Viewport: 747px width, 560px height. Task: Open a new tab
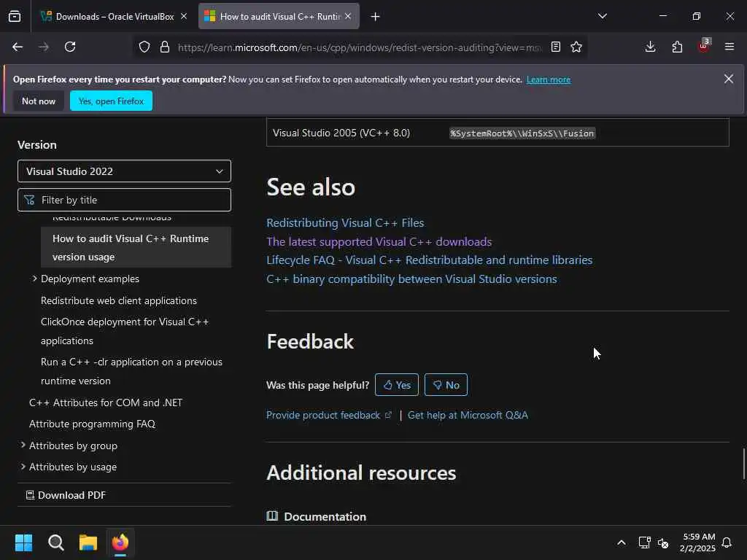(376, 17)
